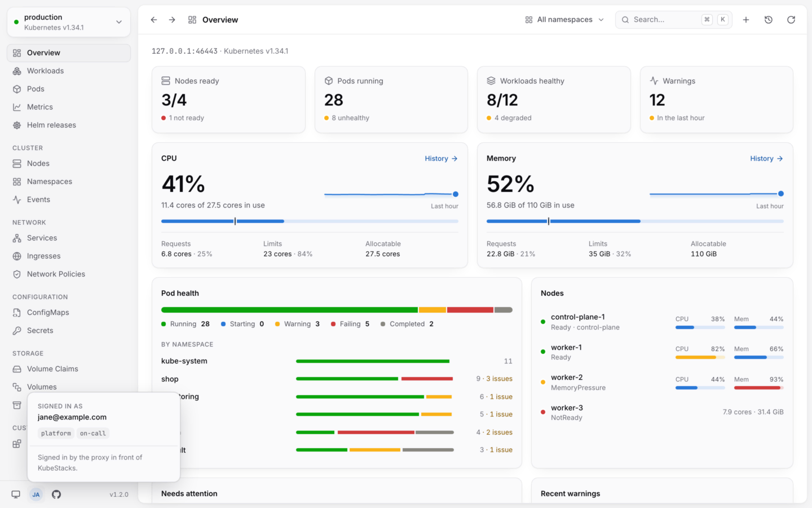Open Metrics in the sidebar
The height and width of the screenshot is (508, 812).
(x=69, y=107)
